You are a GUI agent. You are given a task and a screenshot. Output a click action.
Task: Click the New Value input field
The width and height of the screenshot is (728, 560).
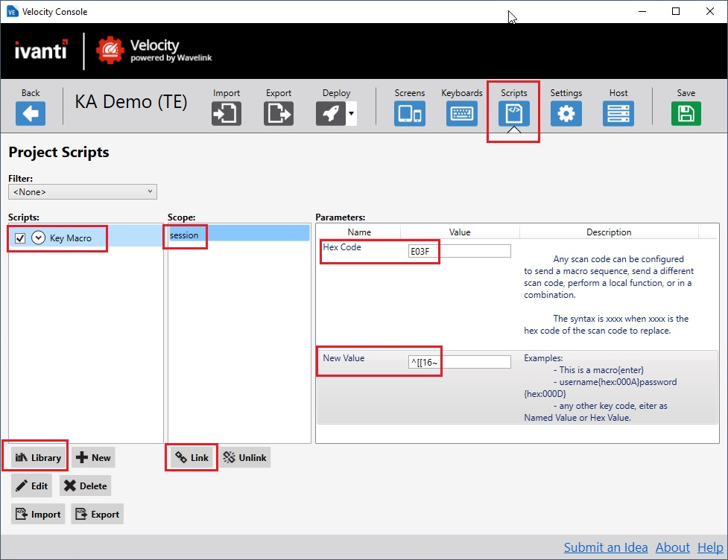pos(459,363)
